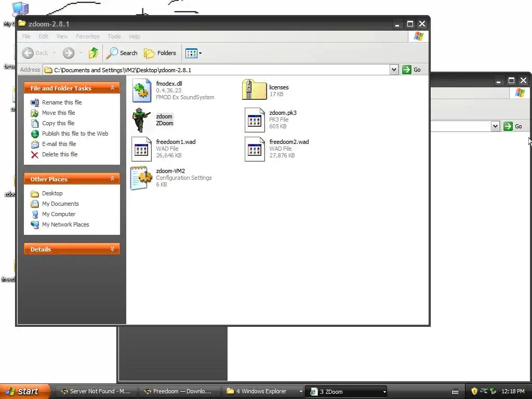Toggle the Folders pane button
Screen dimensions: 532x399
[160, 53]
